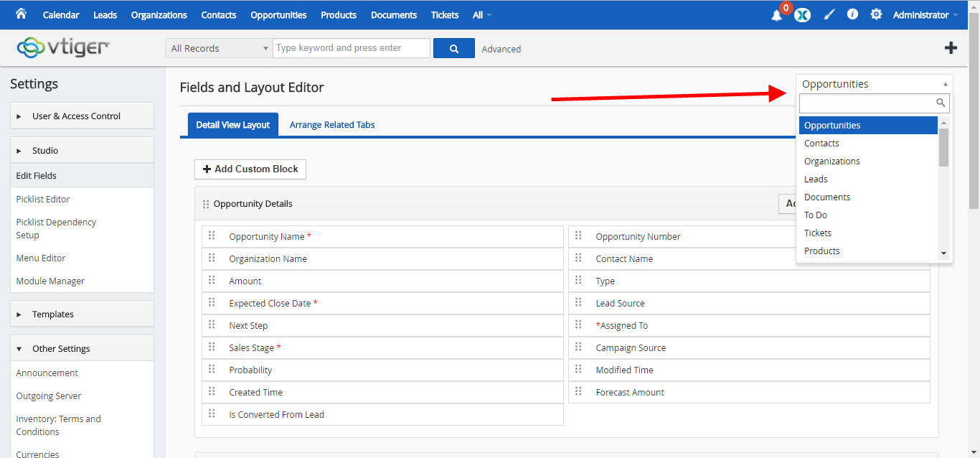Screen dimensions: 980x458
Task: Collapse the Other Settings section
Action: 82,348
